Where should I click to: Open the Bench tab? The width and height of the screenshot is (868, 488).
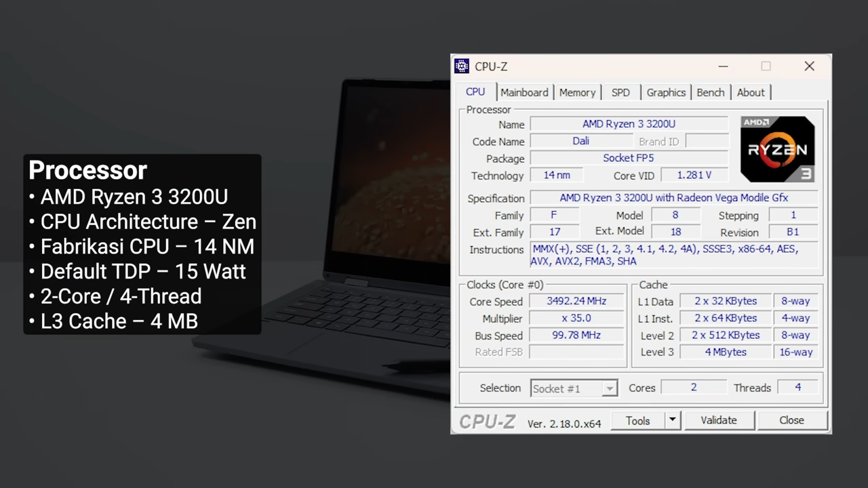point(710,93)
